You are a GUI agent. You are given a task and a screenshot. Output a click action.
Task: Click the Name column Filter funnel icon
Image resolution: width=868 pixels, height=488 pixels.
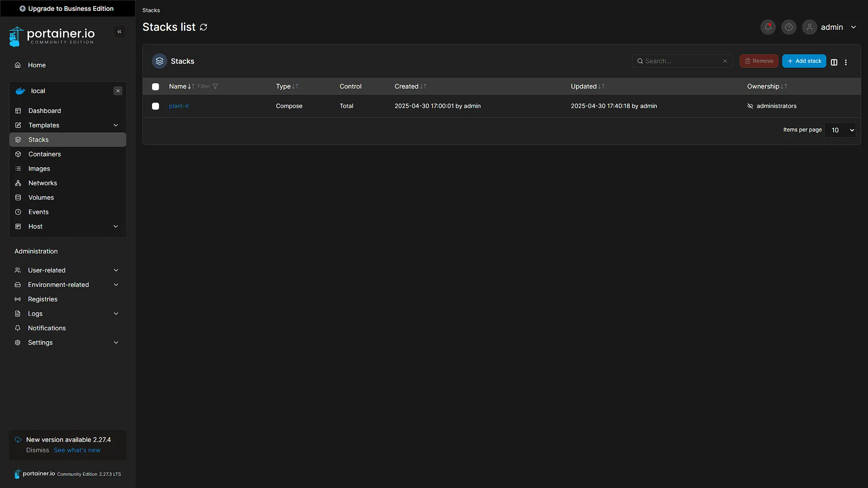point(215,86)
